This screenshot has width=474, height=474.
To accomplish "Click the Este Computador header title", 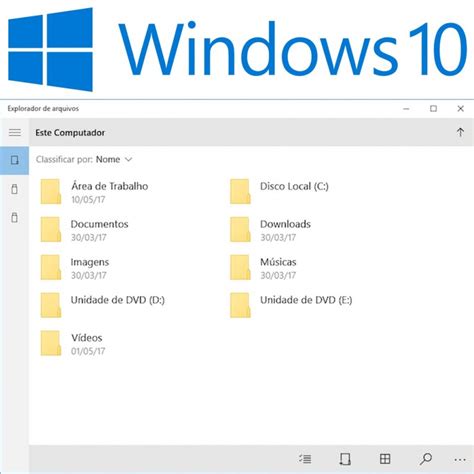I will pos(70,133).
